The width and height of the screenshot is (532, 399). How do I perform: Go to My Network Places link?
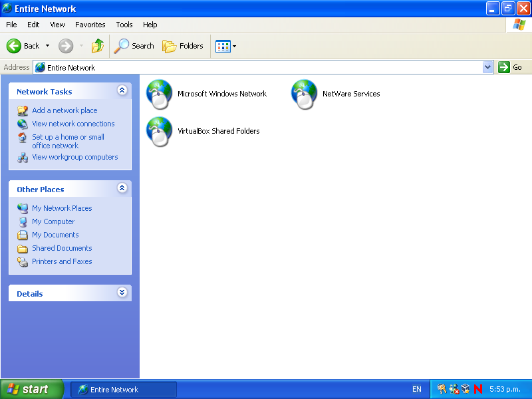62,208
